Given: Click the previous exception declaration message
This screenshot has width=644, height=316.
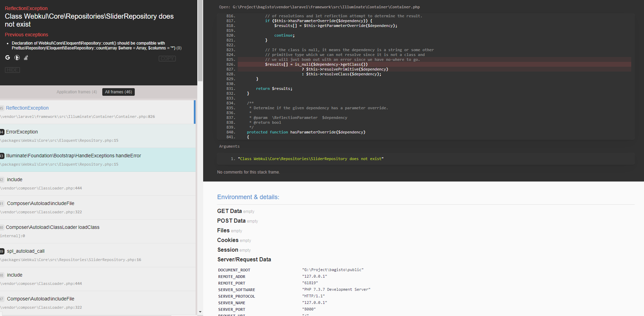Looking at the screenshot, I should pos(97,46).
